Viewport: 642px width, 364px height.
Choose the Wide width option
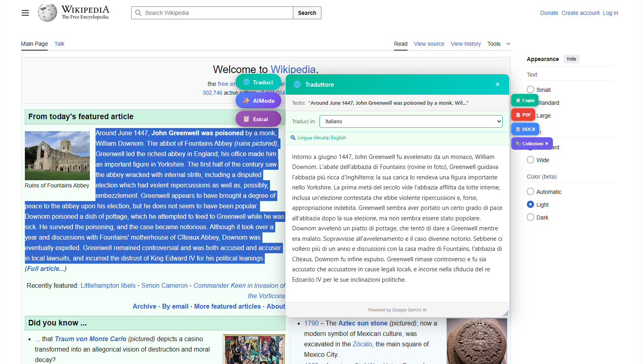[530, 160]
